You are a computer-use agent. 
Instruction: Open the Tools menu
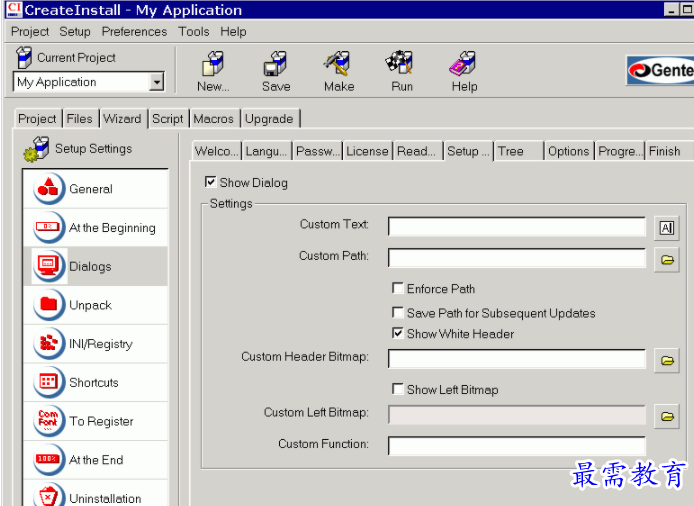(193, 32)
